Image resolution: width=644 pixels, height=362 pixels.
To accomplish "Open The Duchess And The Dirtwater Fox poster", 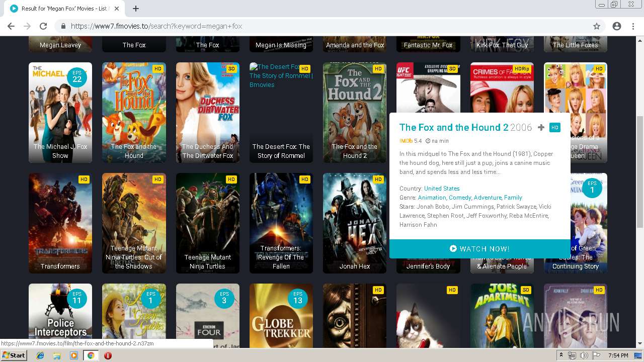I will [208, 113].
